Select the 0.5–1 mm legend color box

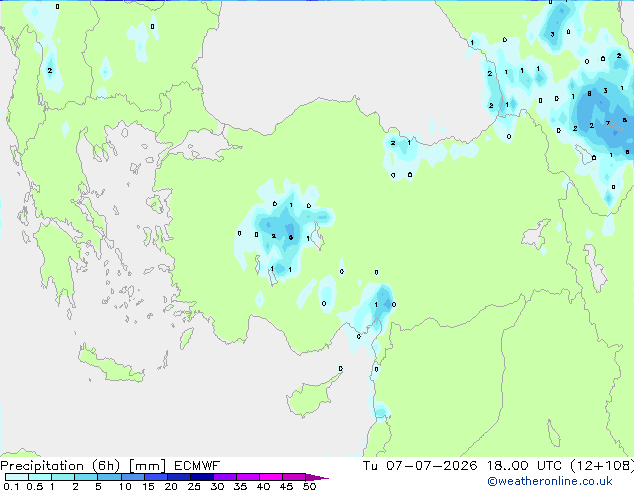40,477
